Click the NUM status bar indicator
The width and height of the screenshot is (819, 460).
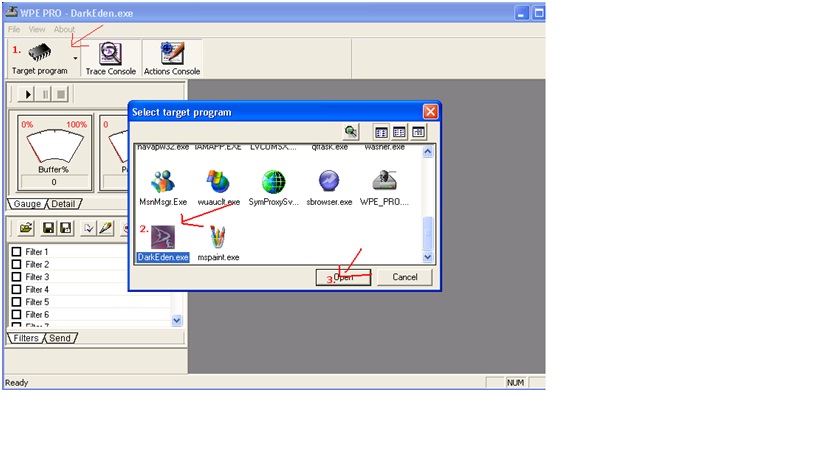click(515, 383)
